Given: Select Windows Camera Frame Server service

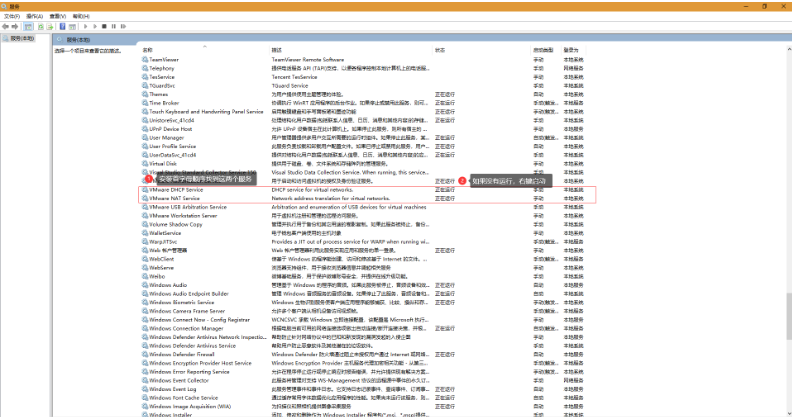Looking at the screenshot, I should (x=187, y=311).
